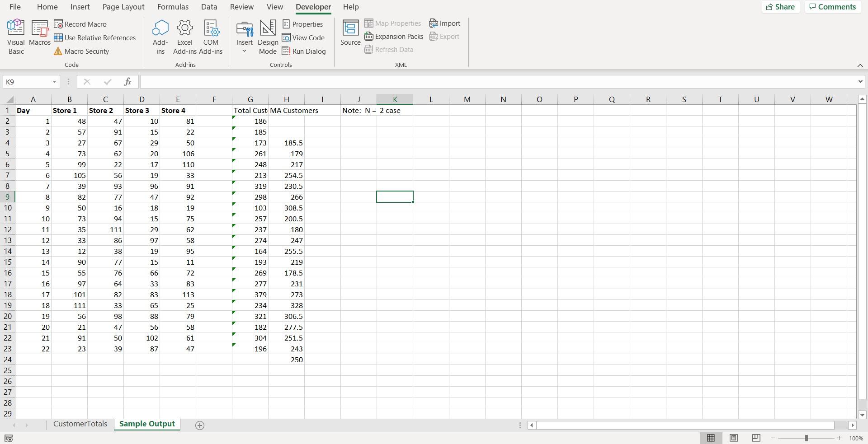Select the cell with value 379
868x444 pixels.
250,294
